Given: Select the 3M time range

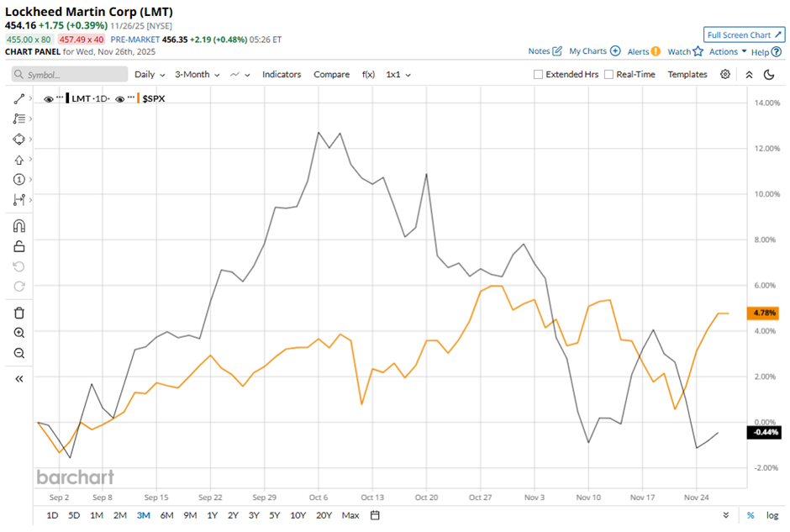Looking at the screenshot, I should 144,515.
